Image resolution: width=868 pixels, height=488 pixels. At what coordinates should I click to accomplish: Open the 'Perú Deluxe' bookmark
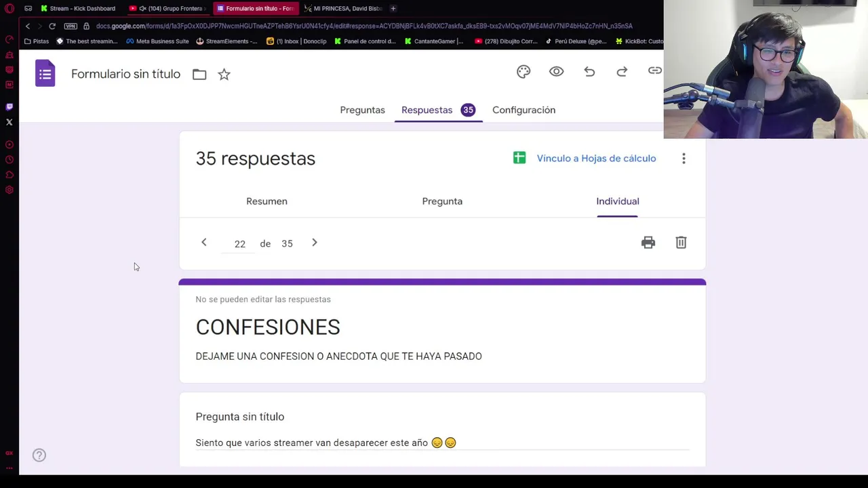click(x=576, y=41)
